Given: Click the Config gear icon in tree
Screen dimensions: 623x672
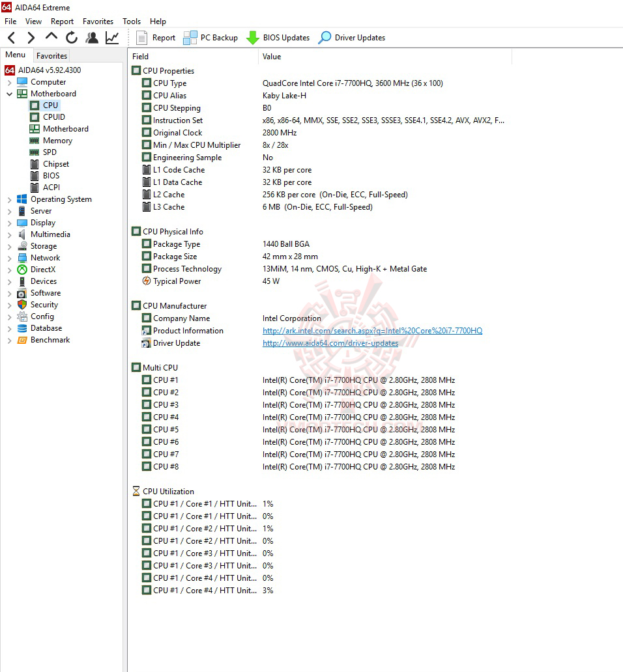Looking at the screenshot, I should 22,316.
